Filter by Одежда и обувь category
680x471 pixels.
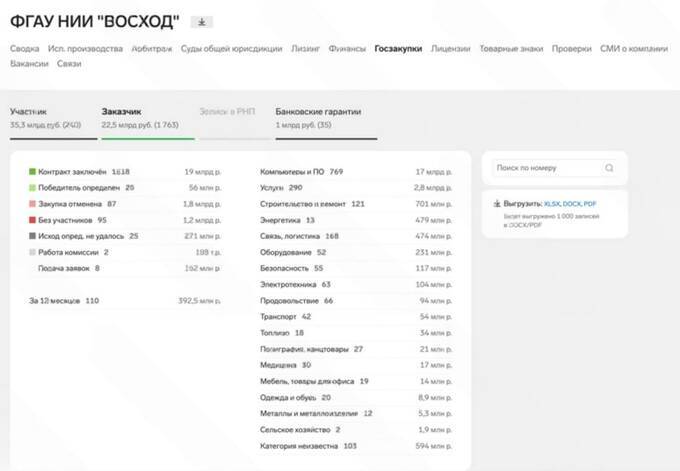click(x=356, y=397)
